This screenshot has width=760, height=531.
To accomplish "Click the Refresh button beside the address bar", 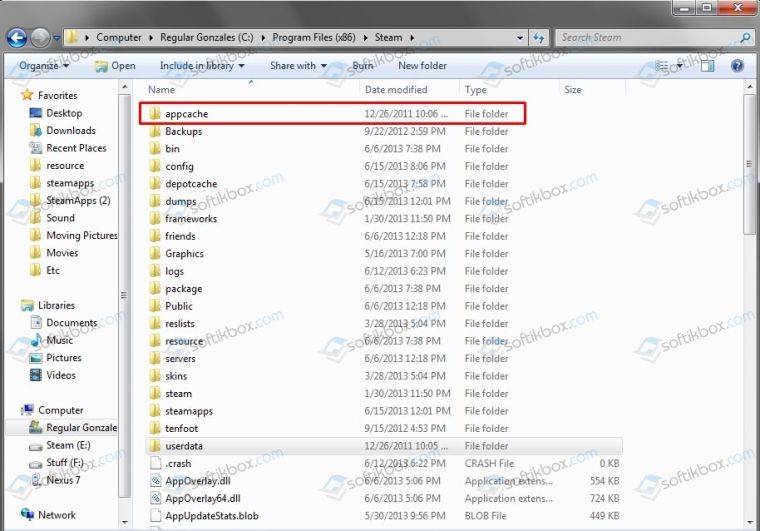I will pyautogui.click(x=538, y=38).
